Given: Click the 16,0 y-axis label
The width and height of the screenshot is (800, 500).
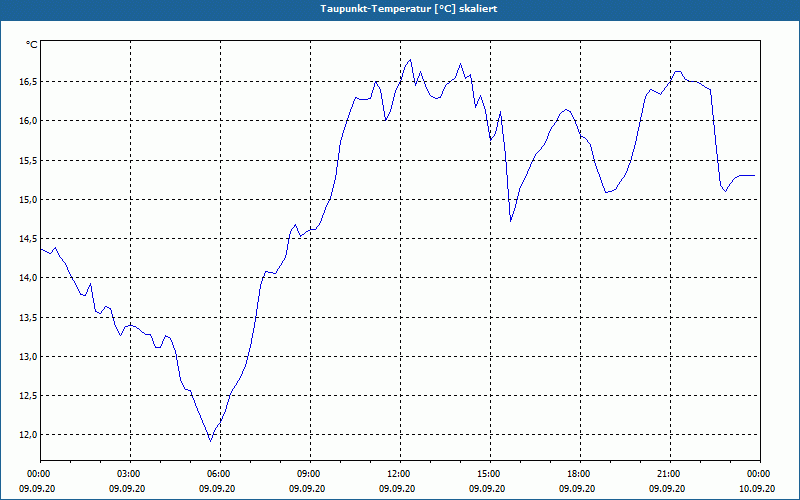Looking at the screenshot, I should [x=28, y=121].
